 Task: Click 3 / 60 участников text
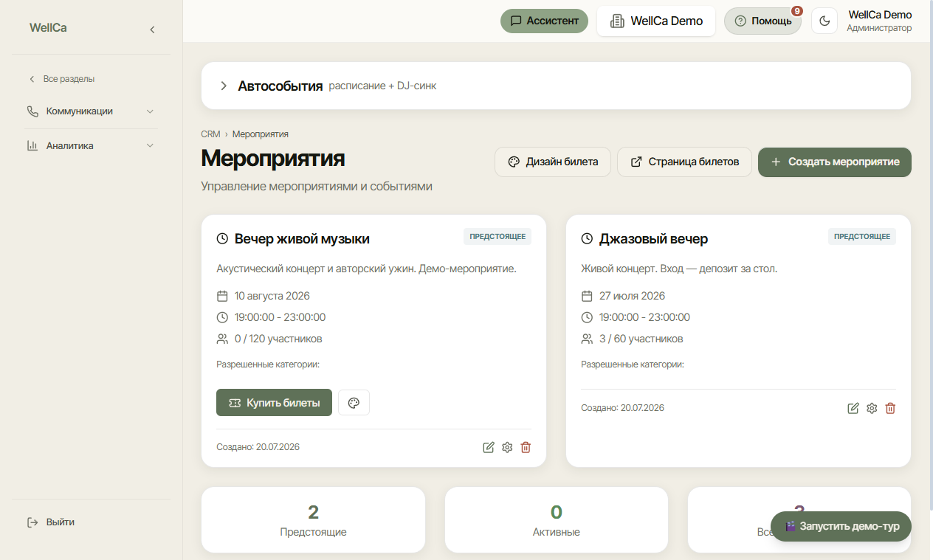[641, 339]
